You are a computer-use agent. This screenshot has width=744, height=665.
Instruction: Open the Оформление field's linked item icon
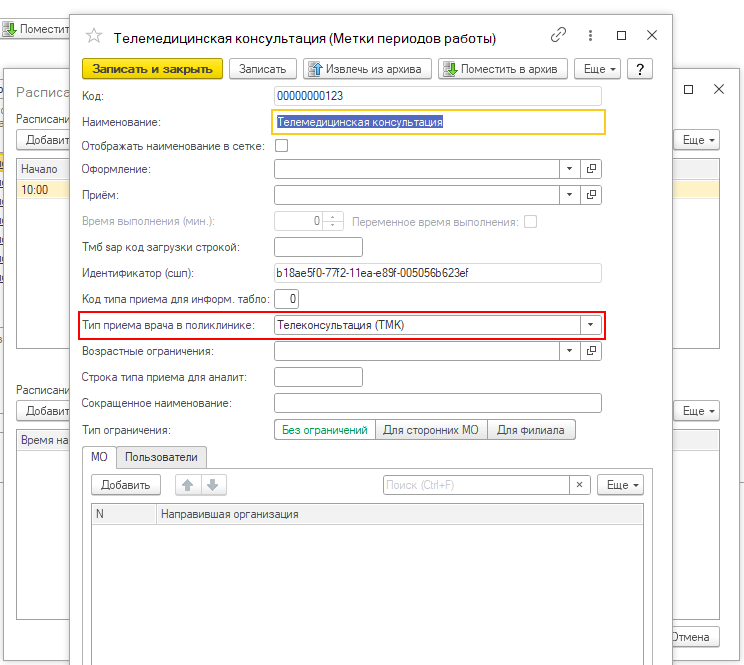point(591,169)
